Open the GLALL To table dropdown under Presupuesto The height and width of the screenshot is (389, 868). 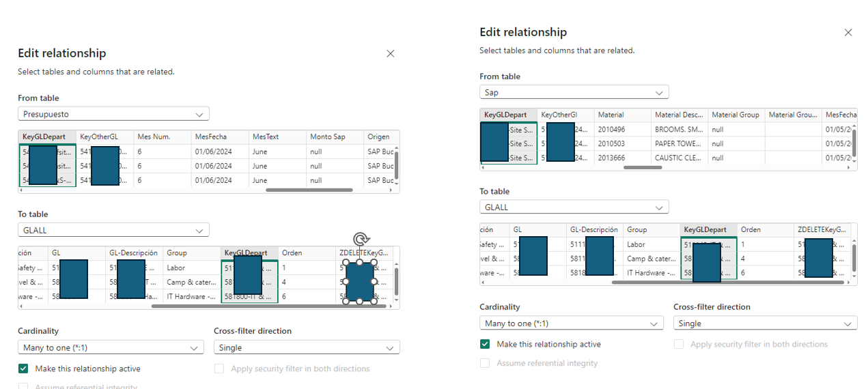[x=113, y=230]
